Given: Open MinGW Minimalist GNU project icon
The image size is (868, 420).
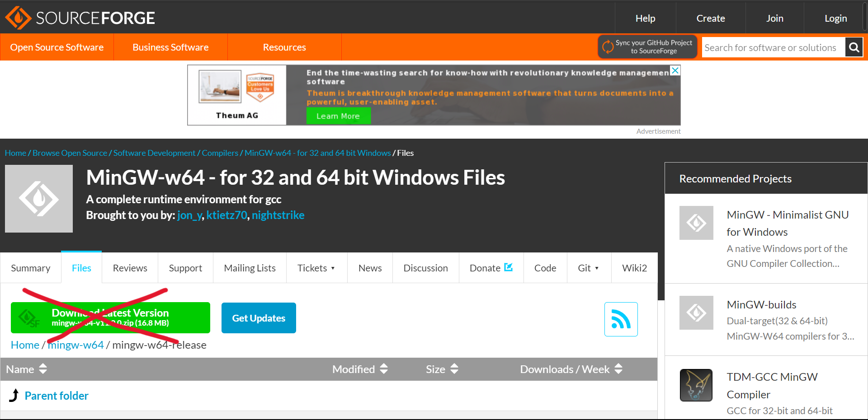Looking at the screenshot, I should pyautogui.click(x=696, y=223).
